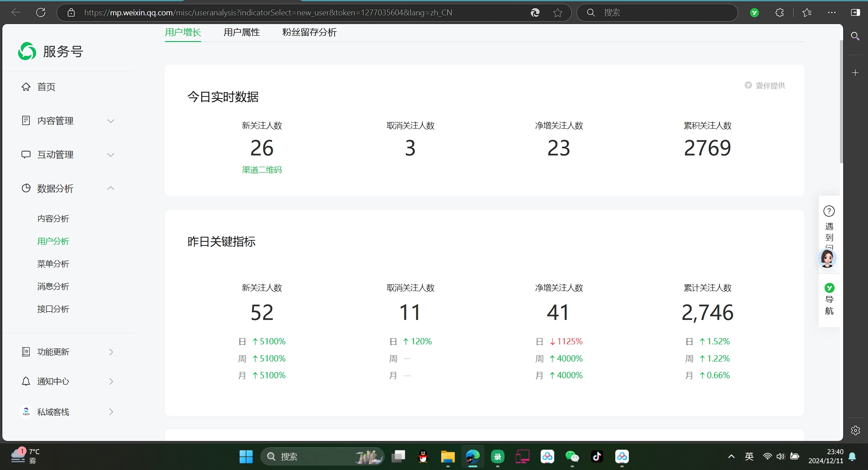Click the 功能更新 sidebar icon
The image size is (868, 470).
coord(26,352)
